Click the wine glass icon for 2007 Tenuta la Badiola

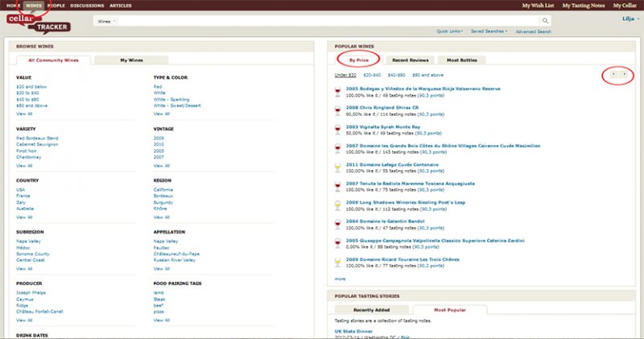coord(337,187)
